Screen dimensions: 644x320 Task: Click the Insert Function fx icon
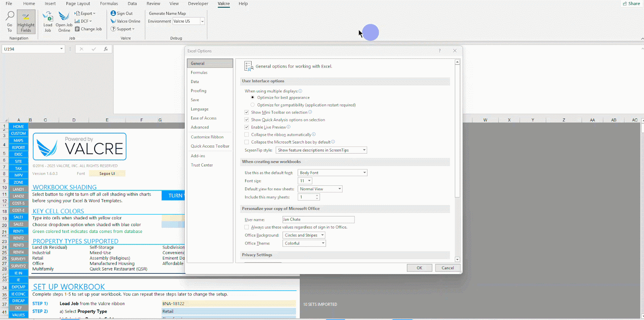(106, 49)
